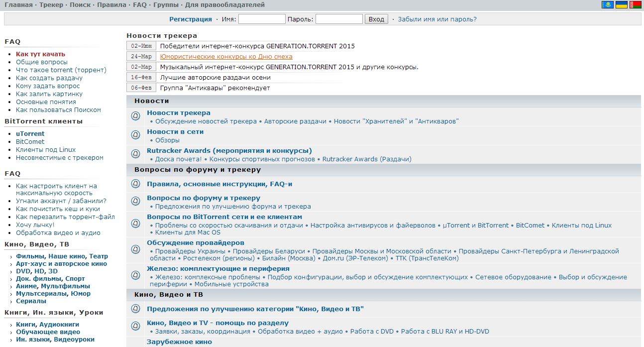Click forum icon beside Вопросы по BitTorrent сети
Image resolution: width=644 pixels, height=347 pixels.
(x=135, y=224)
